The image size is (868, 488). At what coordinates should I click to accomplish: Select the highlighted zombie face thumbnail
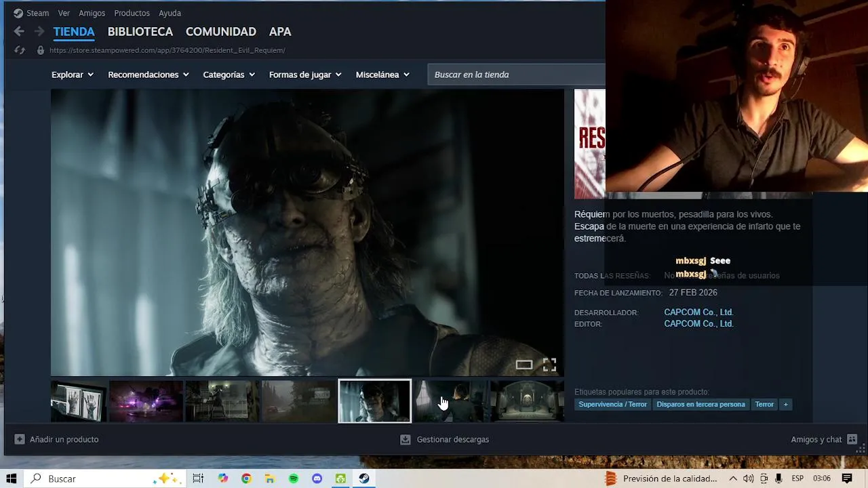click(x=375, y=401)
